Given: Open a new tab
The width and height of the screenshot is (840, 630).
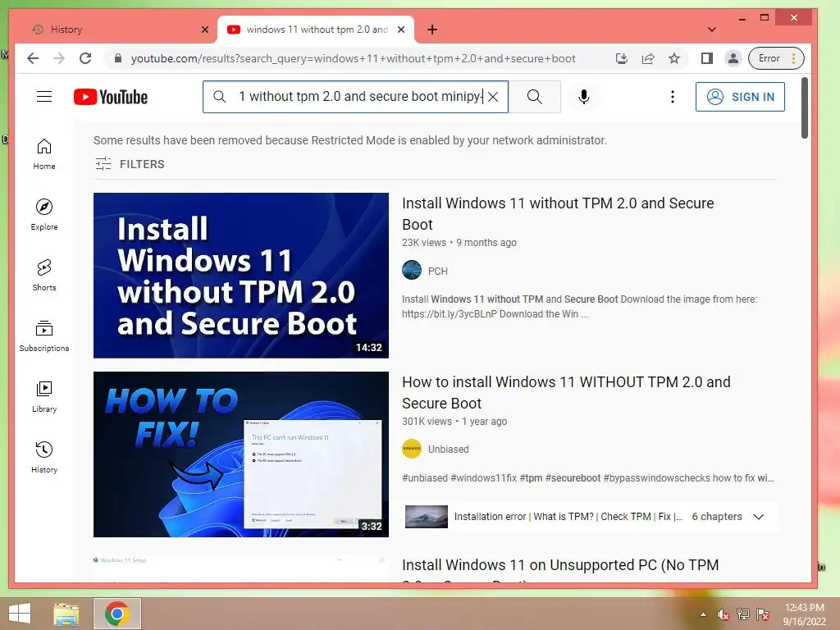Looking at the screenshot, I should 432,30.
